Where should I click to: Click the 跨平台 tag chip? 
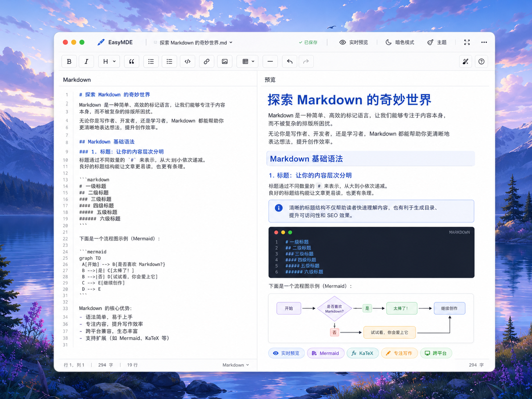point(436,353)
